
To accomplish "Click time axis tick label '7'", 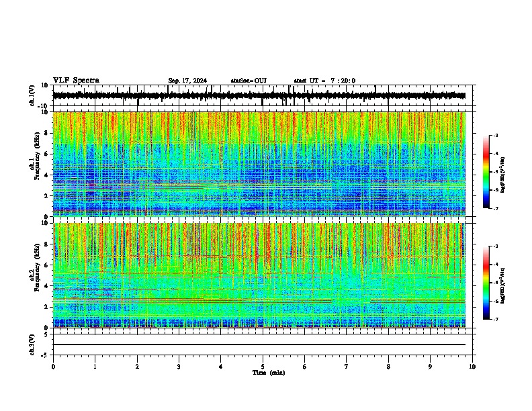I will click(347, 367).
